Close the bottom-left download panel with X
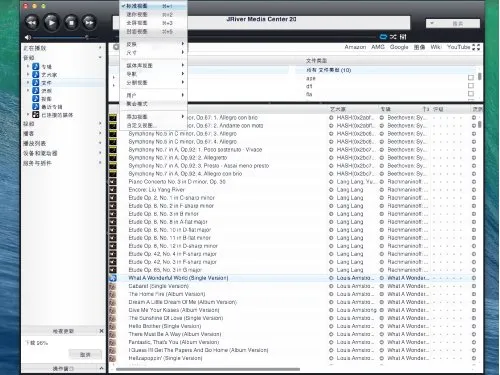 101,331
